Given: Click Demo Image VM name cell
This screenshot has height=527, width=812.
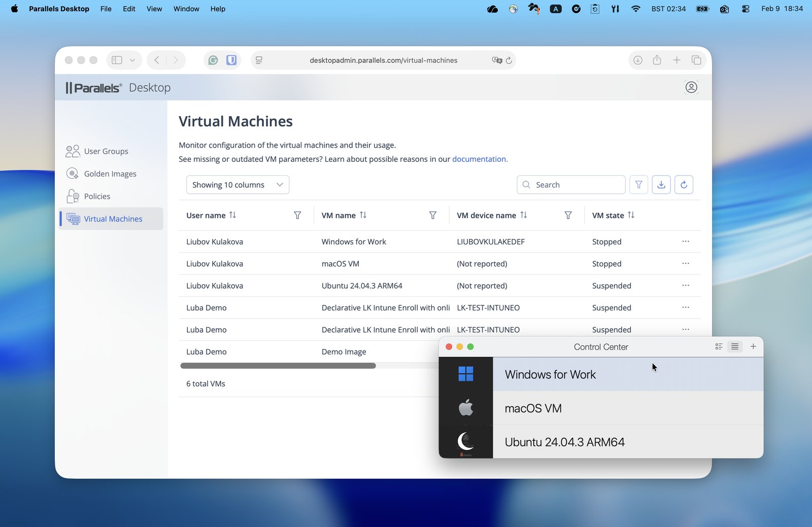Looking at the screenshot, I should coord(344,352).
